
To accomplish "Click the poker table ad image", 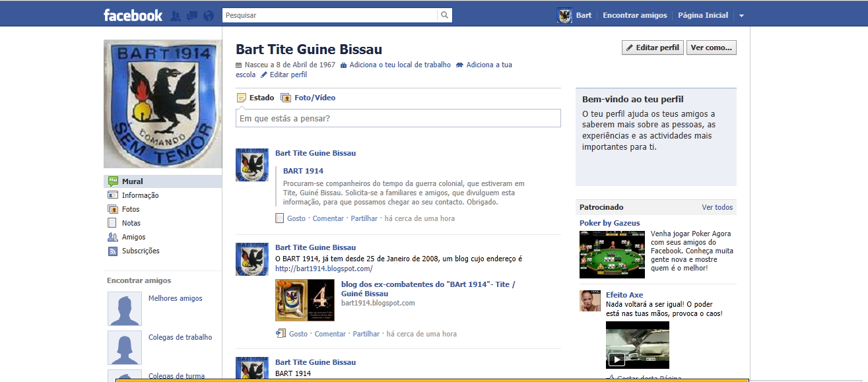I will [x=612, y=254].
